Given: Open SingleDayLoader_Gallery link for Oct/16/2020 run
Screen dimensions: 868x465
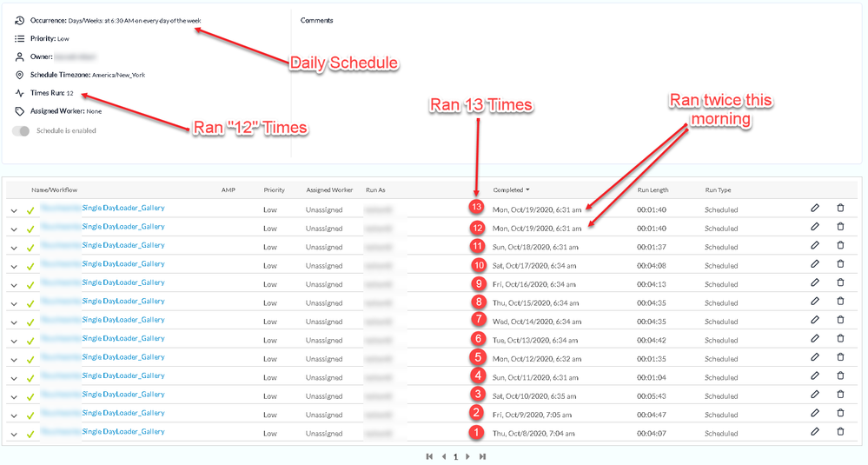Looking at the screenshot, I should (x=123, y=282).
